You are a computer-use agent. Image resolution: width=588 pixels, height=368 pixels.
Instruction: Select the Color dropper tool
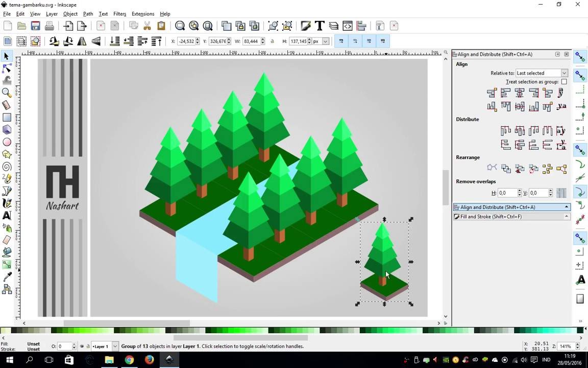pos(6,277)
